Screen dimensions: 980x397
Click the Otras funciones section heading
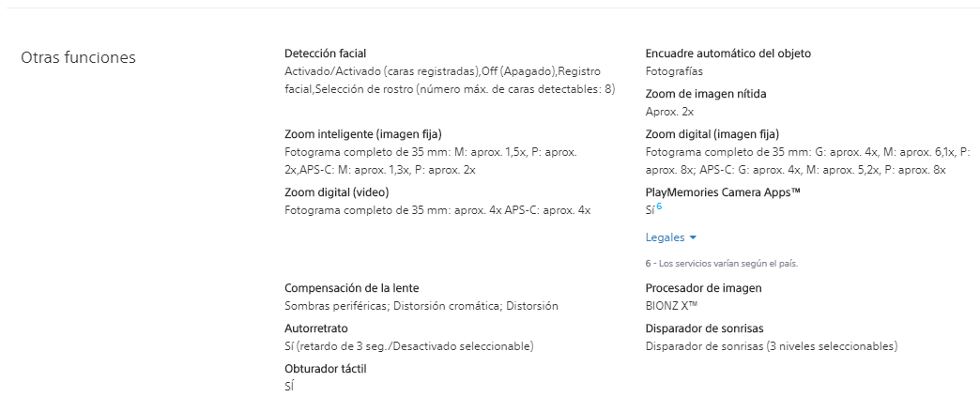click(78, 57)
